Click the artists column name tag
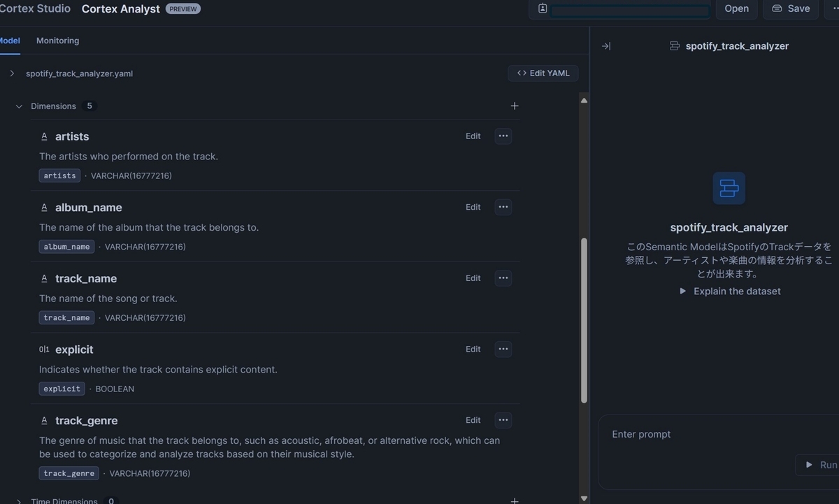Screen dimensions: 839x504 pyautogui.click(x=59, y=176)
